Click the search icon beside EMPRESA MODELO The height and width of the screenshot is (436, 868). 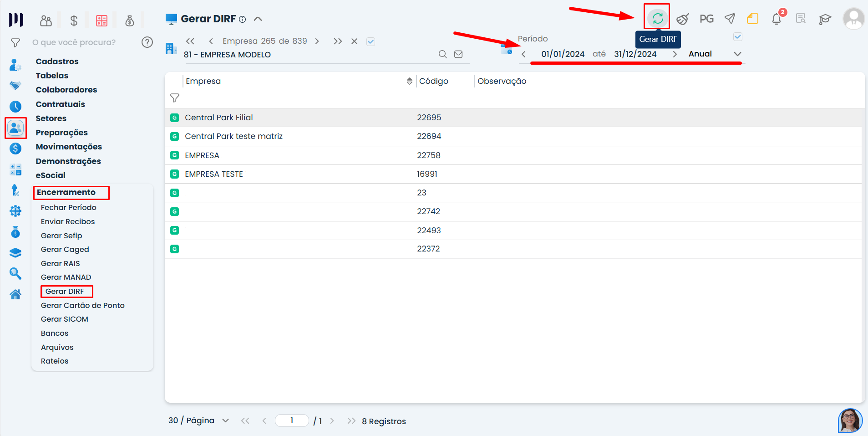442,54
